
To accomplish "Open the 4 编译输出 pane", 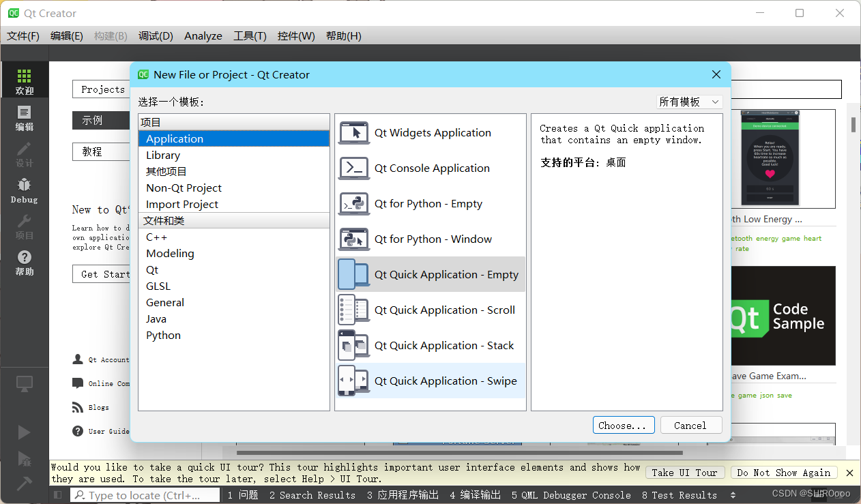I will point(475,495).
